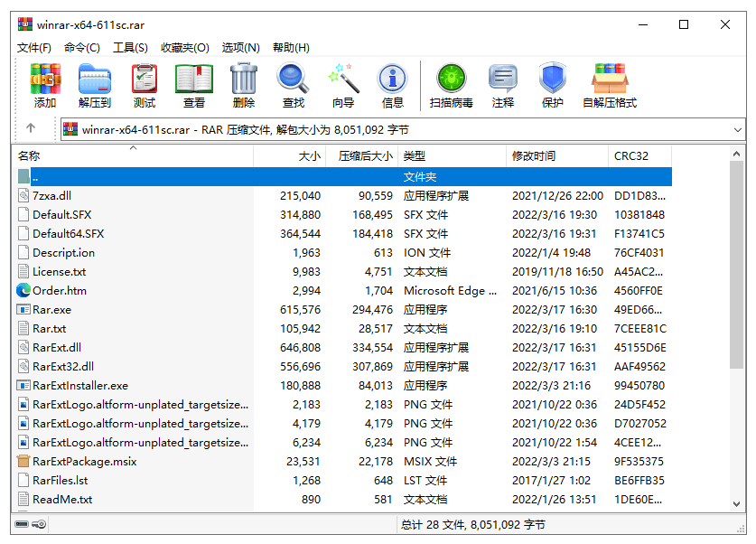
Task: Click the 删除 (Delete) trash can icon
Action: pyautogui.click(x=244, y=79)
